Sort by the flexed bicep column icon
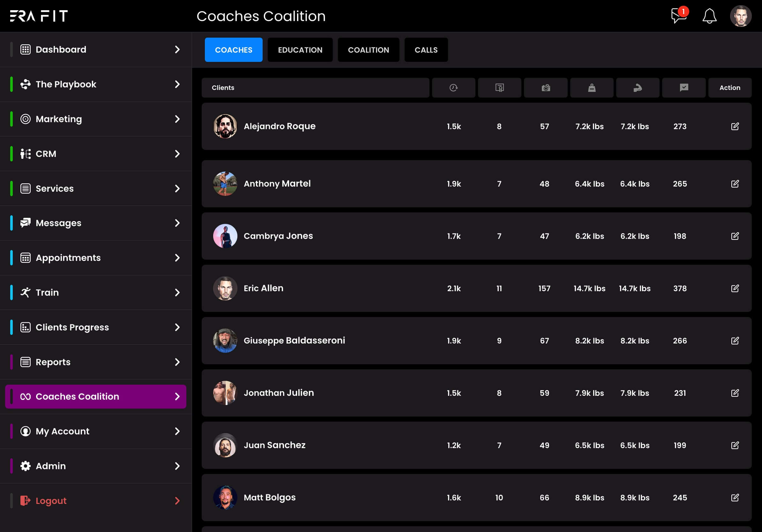 coord(638,88)
